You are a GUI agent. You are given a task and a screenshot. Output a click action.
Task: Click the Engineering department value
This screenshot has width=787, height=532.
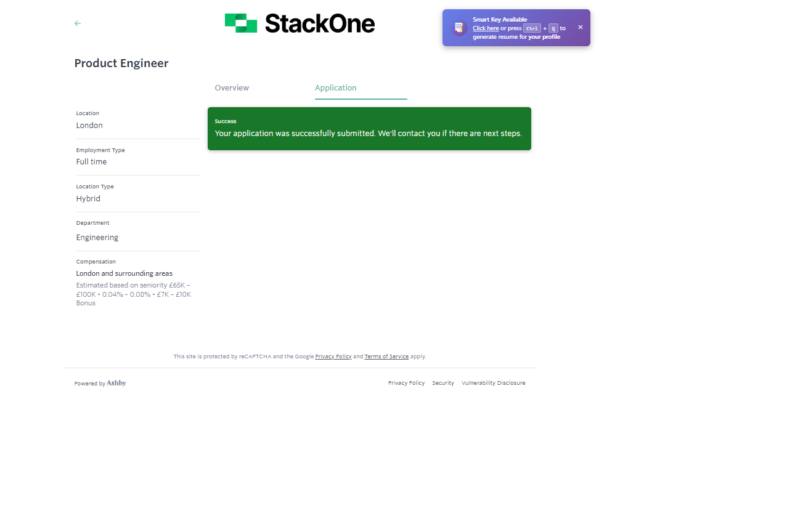point(97,238)
